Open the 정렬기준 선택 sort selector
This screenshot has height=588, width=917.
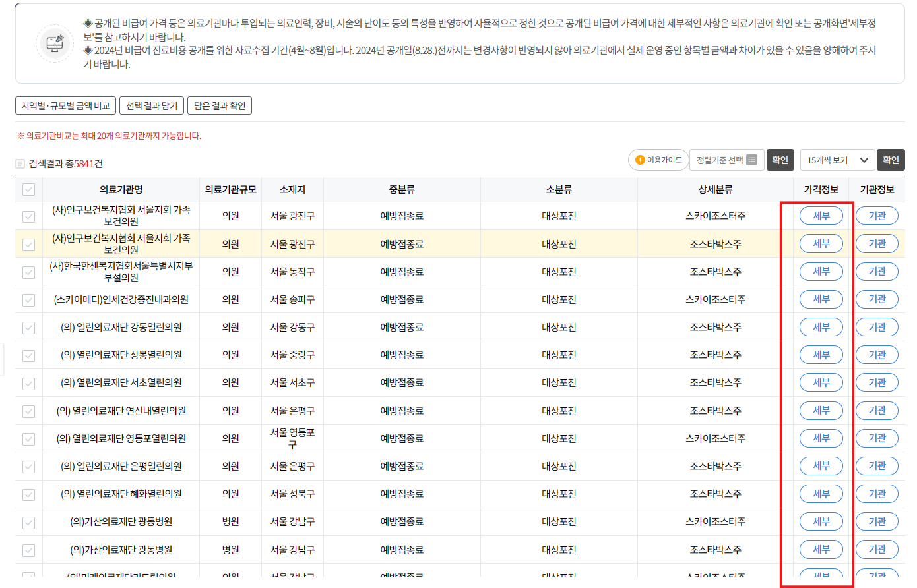726,160
